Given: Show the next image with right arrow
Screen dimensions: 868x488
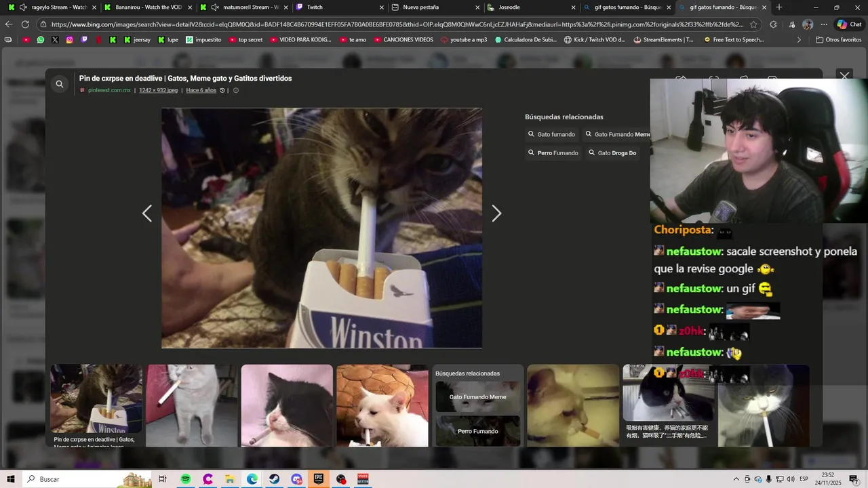Looking at the screenshot, I should point(496,213).
